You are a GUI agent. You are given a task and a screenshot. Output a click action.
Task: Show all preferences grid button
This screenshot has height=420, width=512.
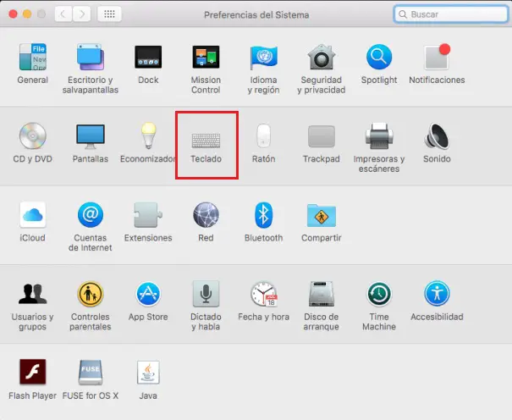109,14
